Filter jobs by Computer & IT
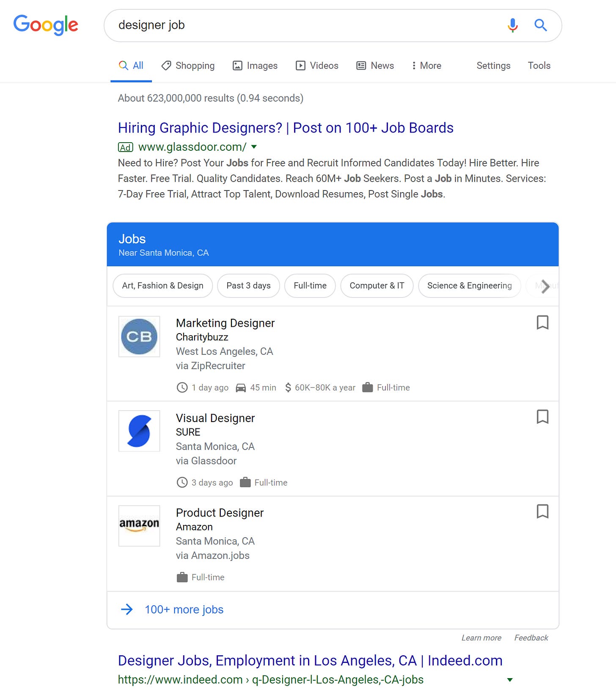The width and height of the screenshot is (616, 690). (x=377, y=286)
